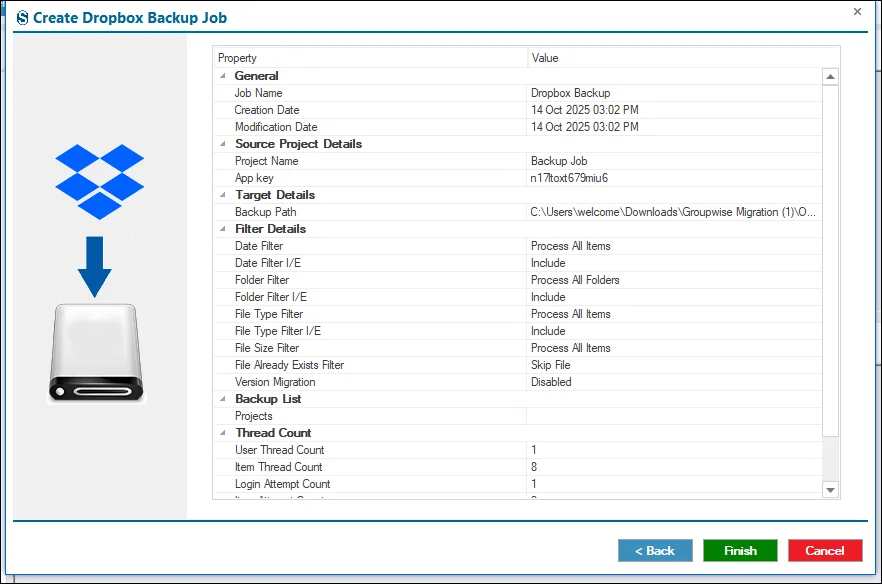Select the User Thread Count row
This screenshot has height=584, width=882.
pos(518,450)
